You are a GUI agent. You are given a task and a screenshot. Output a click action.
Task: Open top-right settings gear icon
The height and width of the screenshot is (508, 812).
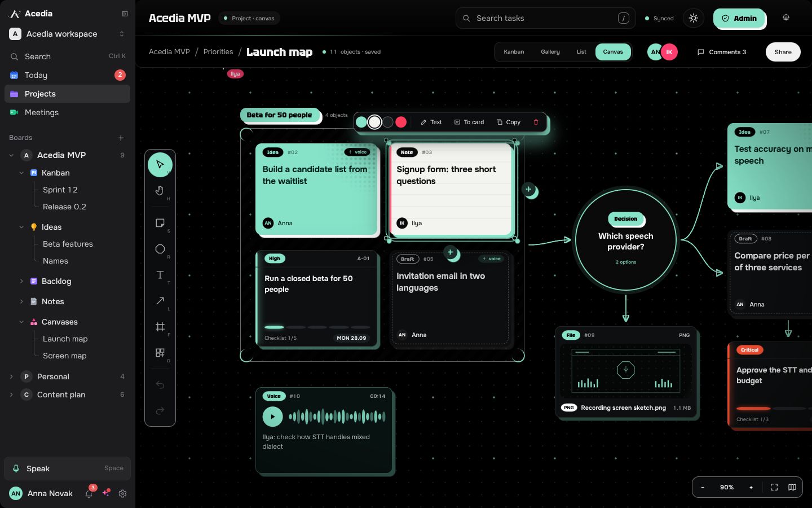pyautogui.click(x=786, y=17)
